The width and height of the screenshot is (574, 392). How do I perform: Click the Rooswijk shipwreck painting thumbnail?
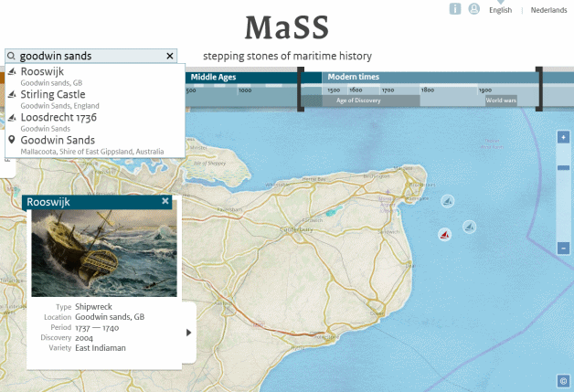(x=103, y=253)
